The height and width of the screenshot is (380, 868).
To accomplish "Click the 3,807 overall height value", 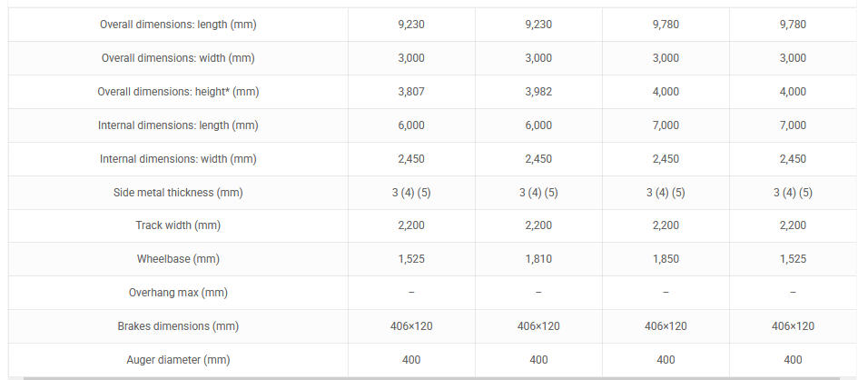I will pyautogui.click(x=411, y=92).
